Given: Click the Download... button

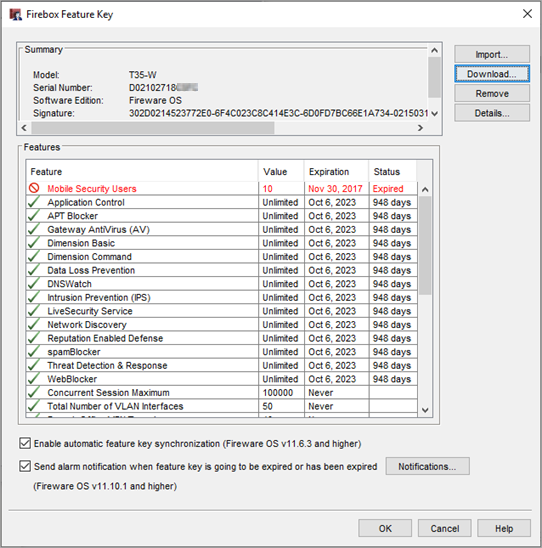Looking at the screenshot, I should (x=492, y=74).
